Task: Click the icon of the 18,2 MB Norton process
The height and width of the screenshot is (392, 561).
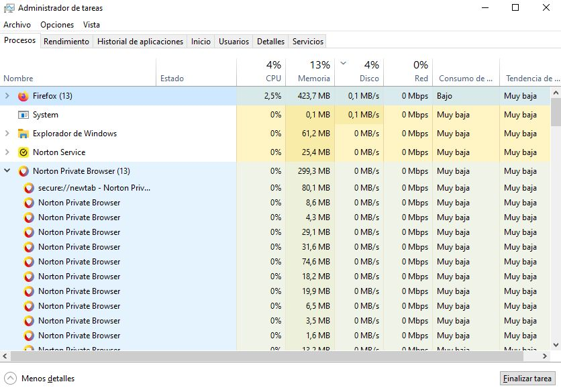Action: (29, 277)
